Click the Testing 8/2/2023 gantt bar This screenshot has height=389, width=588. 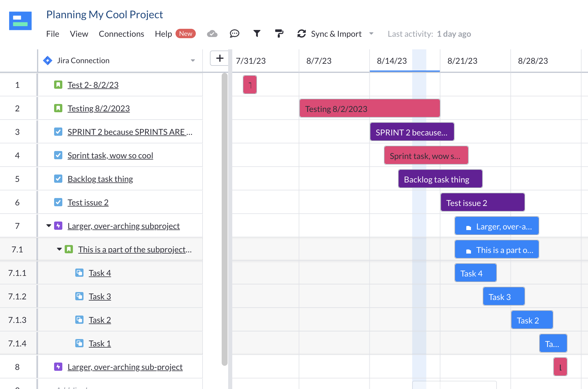click(x=369, y=108)
